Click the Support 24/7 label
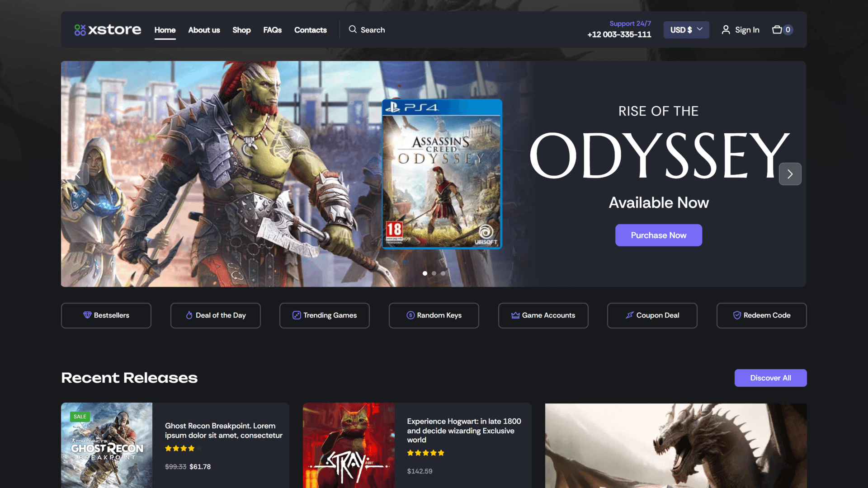Screen dimensions: 868x488 [630, 23]
